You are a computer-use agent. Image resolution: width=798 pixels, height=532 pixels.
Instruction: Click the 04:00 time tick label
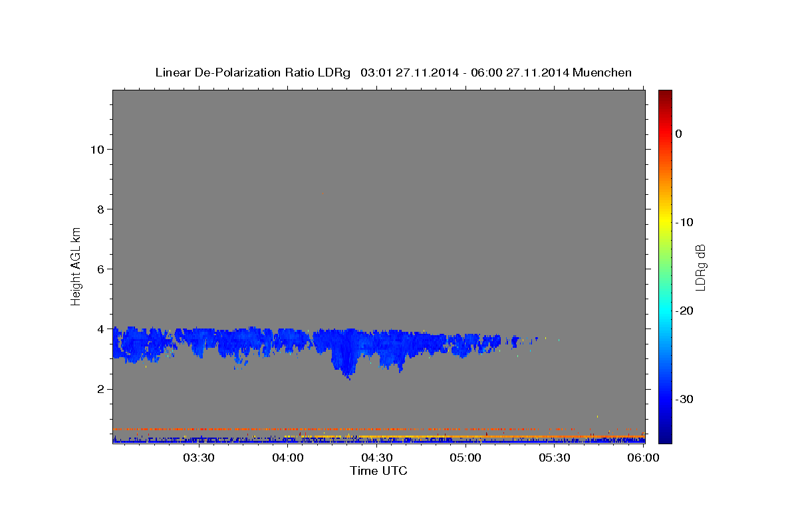(288, 458)
